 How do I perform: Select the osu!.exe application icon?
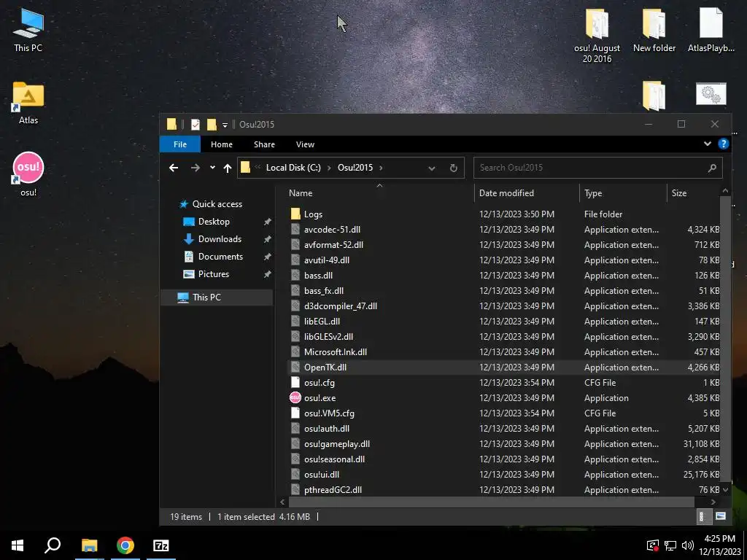(x=295, y=397)
